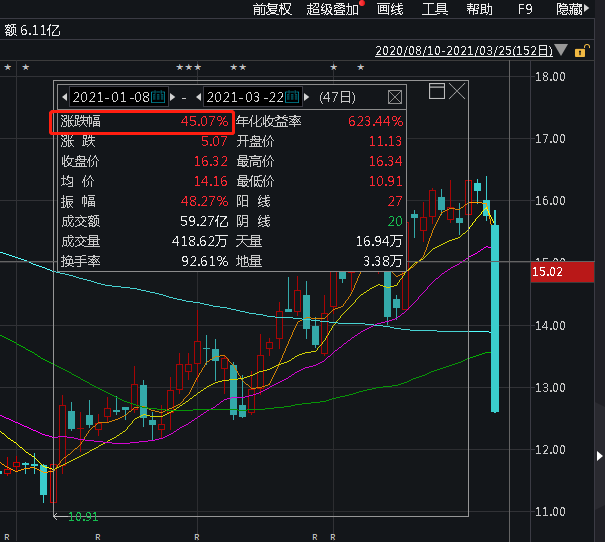Viewport: 605px width, 542px height.
Task: Select the 开盘价 value 11.13
Action: click(x=385, y=141)
